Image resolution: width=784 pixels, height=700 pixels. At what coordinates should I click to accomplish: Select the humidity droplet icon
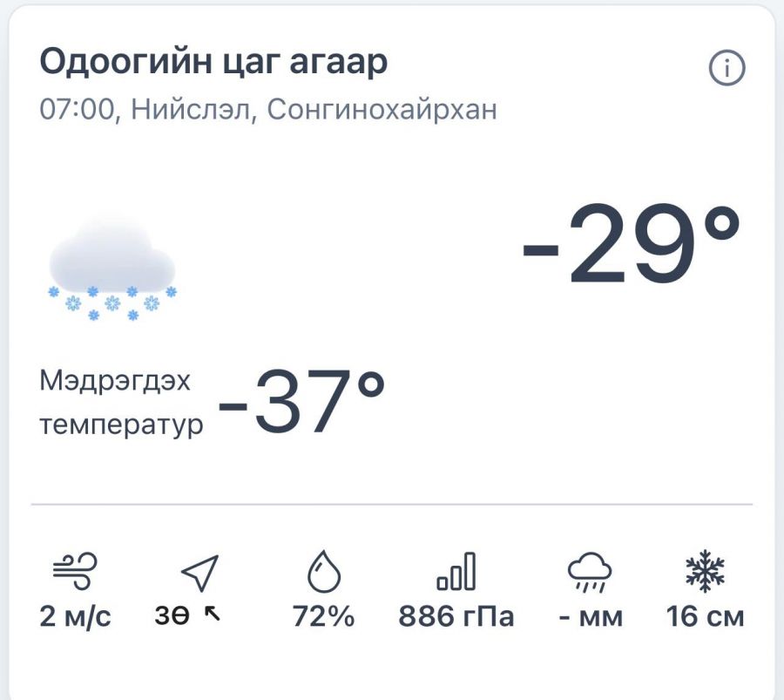[x=324, y=571]
